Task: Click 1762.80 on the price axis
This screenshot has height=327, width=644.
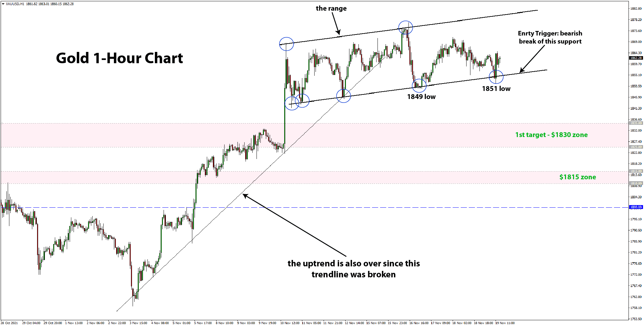Action: tap(636, 297)
